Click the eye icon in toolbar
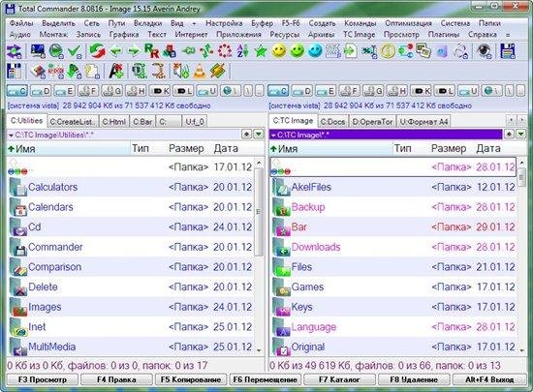The image size is (533, 392). point(484,51)
